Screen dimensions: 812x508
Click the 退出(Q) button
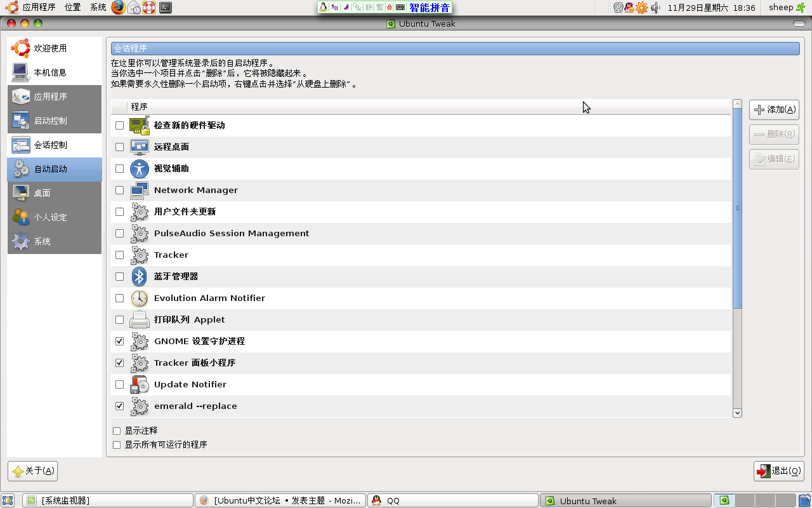pyautogui.click(x=778, y=471)
